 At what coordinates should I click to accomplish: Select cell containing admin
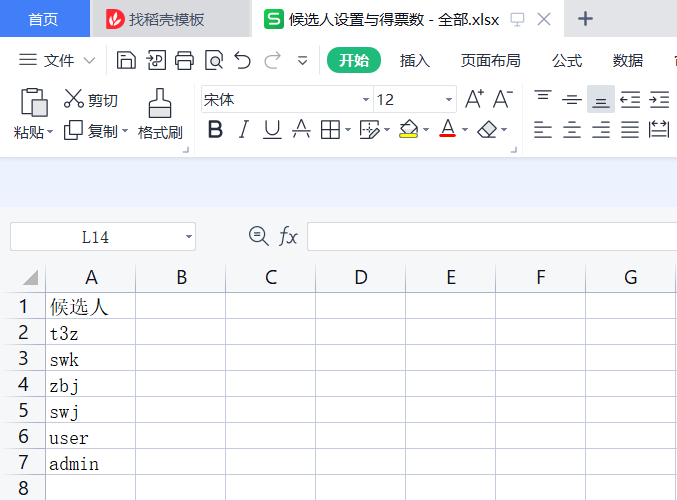[91, 462]
